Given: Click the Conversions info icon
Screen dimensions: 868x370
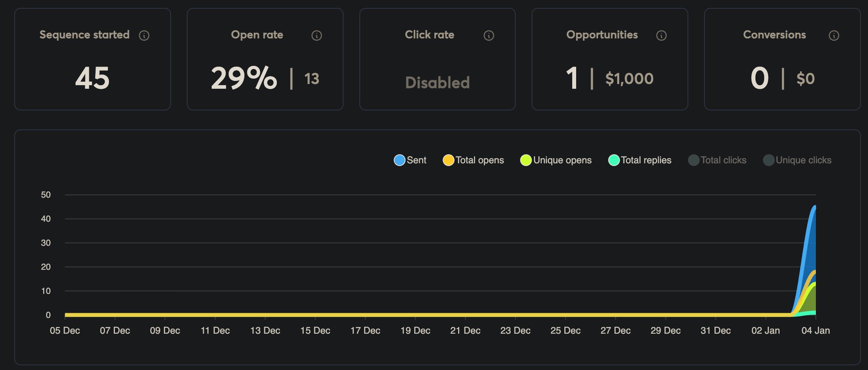Looking at the screenshot, I should coord(834,36).
